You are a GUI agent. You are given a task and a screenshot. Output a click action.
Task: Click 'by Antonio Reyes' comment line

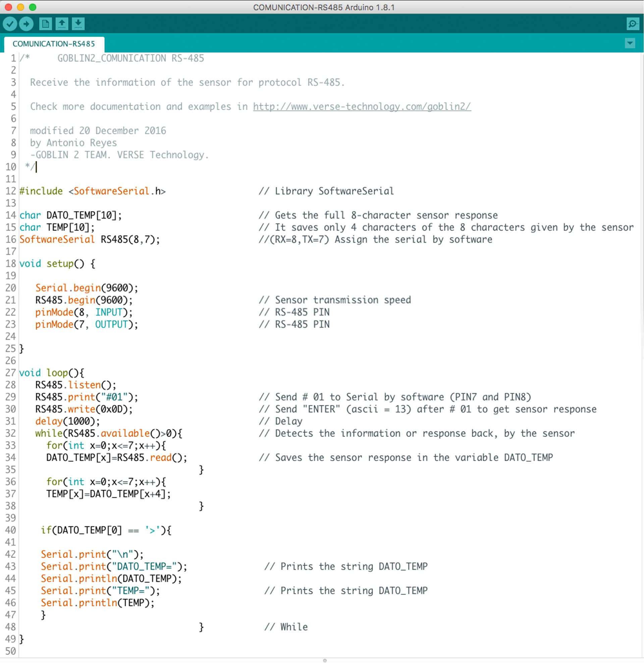coord(73,143)
